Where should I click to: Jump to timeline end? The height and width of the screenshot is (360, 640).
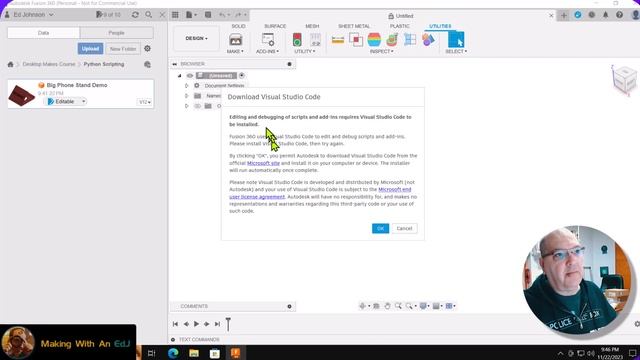click(218, 324)
